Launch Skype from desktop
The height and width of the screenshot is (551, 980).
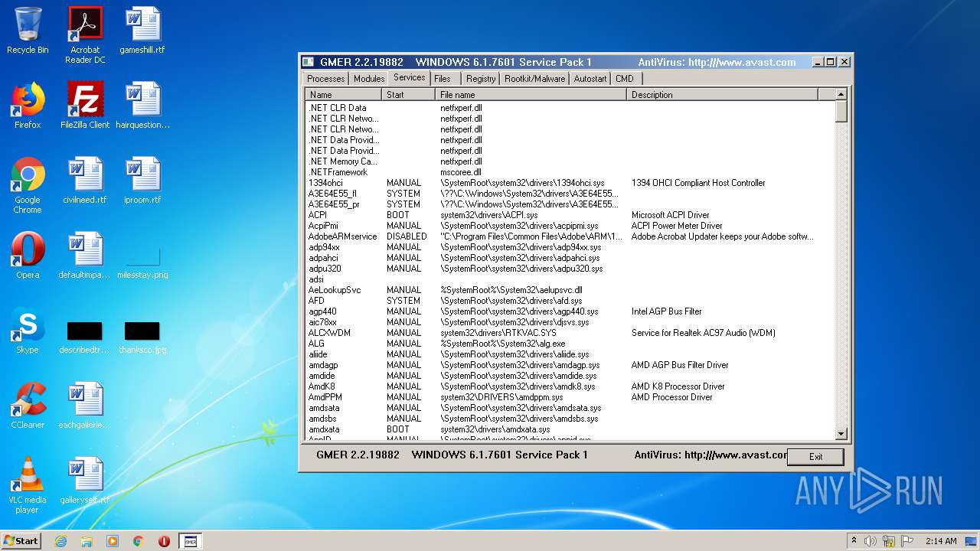coord(28,331)
